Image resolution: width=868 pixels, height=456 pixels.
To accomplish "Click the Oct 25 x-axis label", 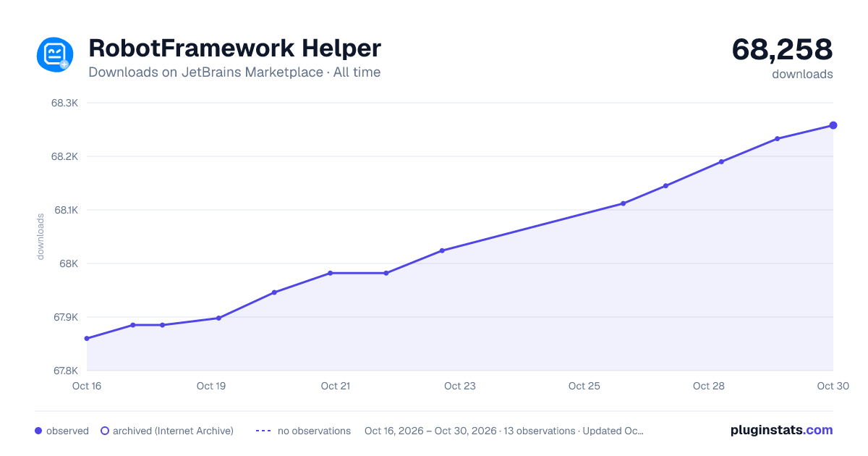I will pos(584,386).
